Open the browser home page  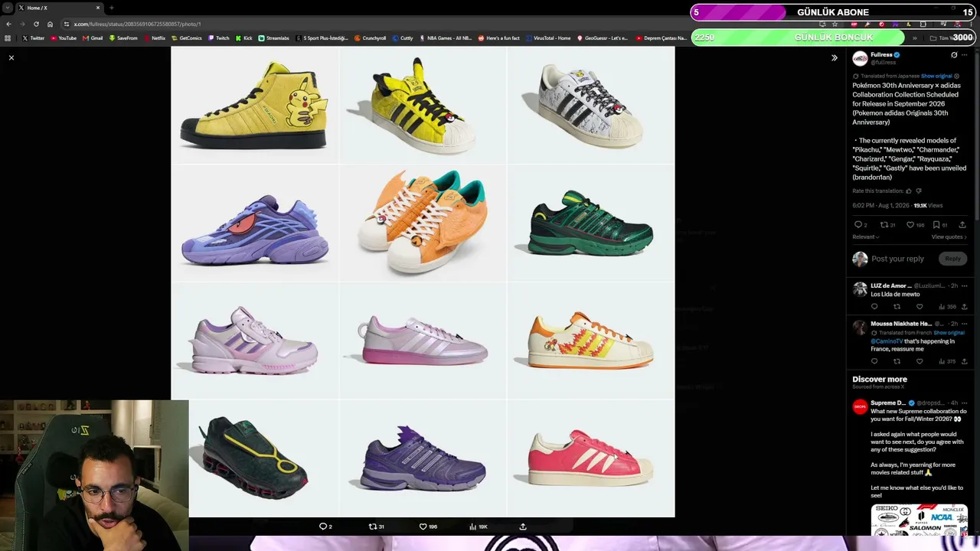tap(50, 24)
